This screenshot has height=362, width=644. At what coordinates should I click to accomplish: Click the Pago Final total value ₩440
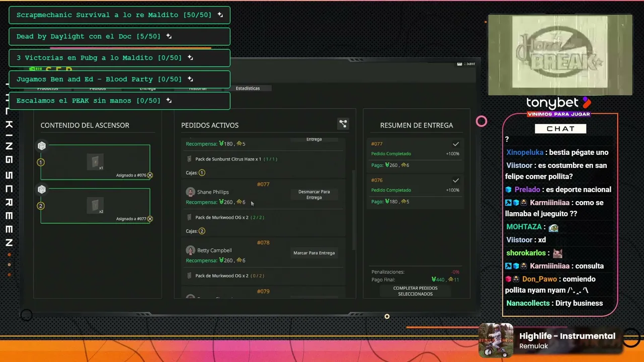tap(439, 280)
